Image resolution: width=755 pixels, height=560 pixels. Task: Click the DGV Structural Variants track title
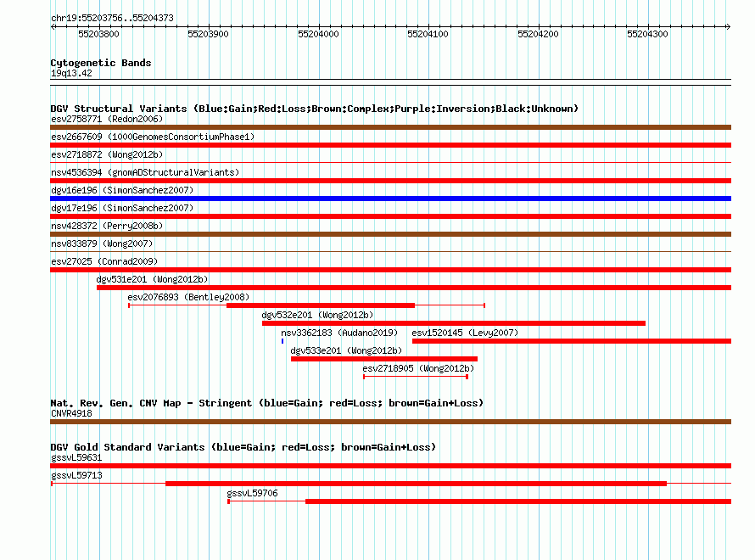tap(315, 109)
